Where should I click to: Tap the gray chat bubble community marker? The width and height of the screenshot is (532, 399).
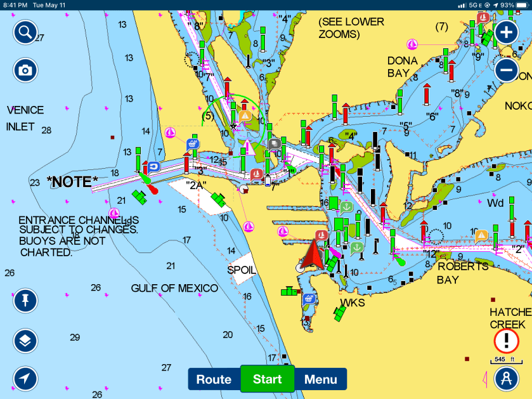tap(275, 144)
